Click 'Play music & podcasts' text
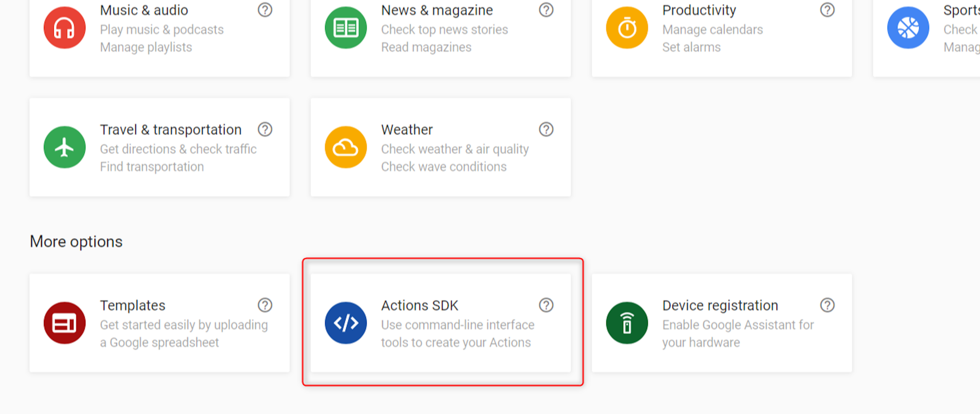Image resolution: width=980 pixels, height=414 pixels. pos(162,30)
